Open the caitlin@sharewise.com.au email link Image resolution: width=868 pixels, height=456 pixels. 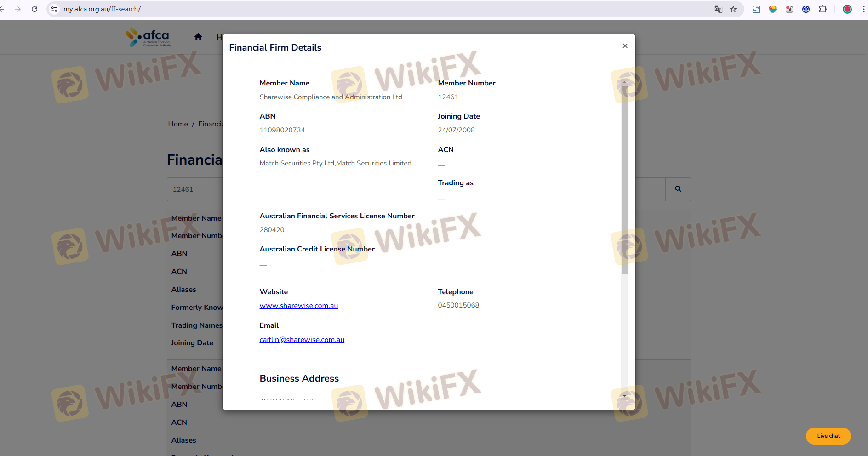click(302, 340)
